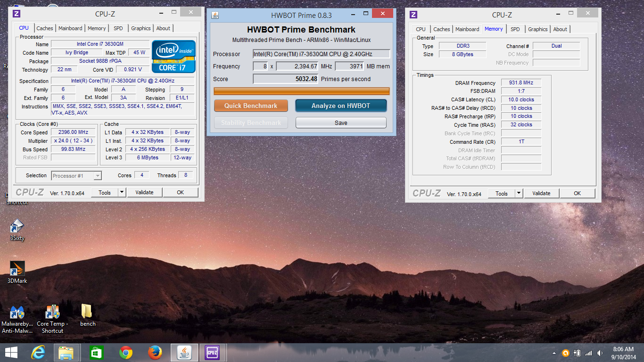Launch Firefox from taskbar

tap(155, 353)
